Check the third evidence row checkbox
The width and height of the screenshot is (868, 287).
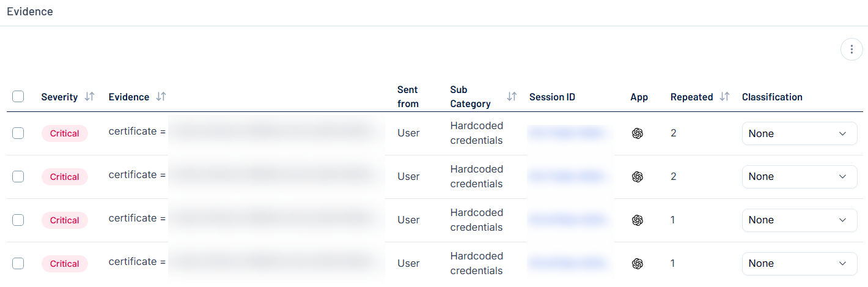[x=18, y=220]
